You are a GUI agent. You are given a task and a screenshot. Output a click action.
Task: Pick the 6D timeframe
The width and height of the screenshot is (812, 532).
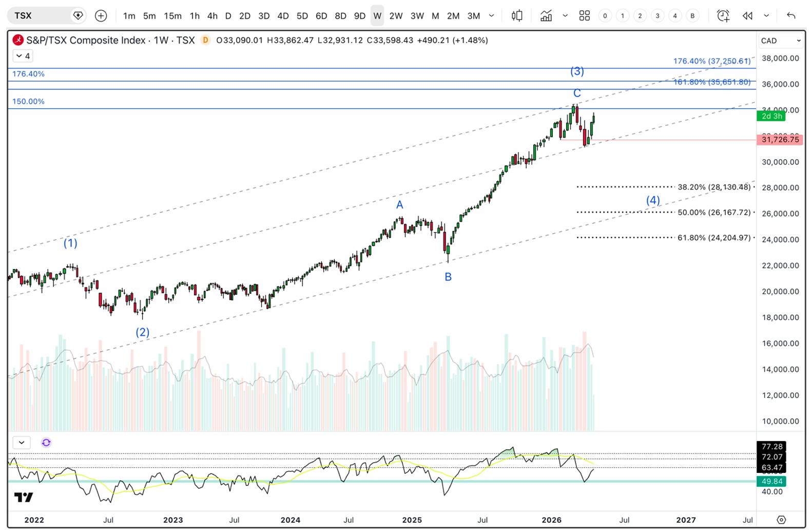click(x=321, y=15)
